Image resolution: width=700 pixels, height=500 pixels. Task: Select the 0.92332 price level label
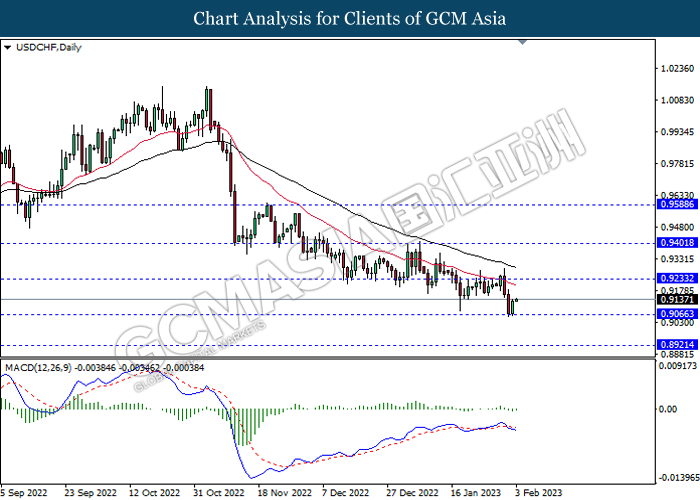coord(677,279)
